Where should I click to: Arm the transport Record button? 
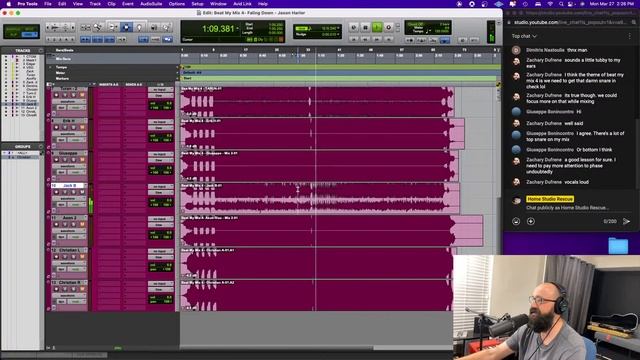pyautogui.click(x=389, y=27)
